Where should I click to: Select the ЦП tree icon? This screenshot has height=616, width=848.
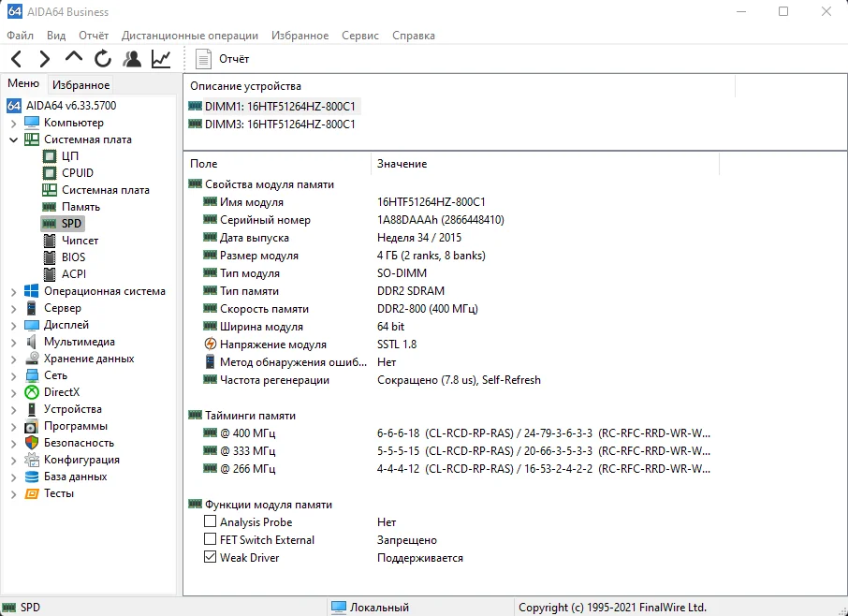[x=50, y=156]
